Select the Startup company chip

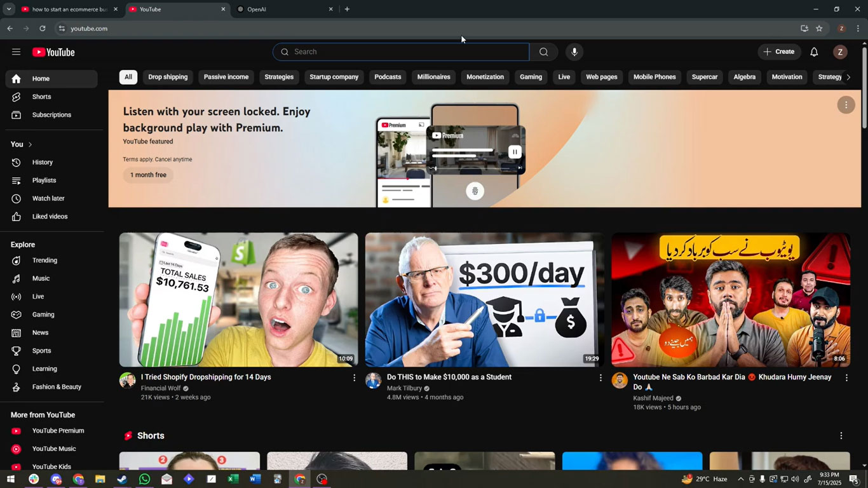pos(334,77)
